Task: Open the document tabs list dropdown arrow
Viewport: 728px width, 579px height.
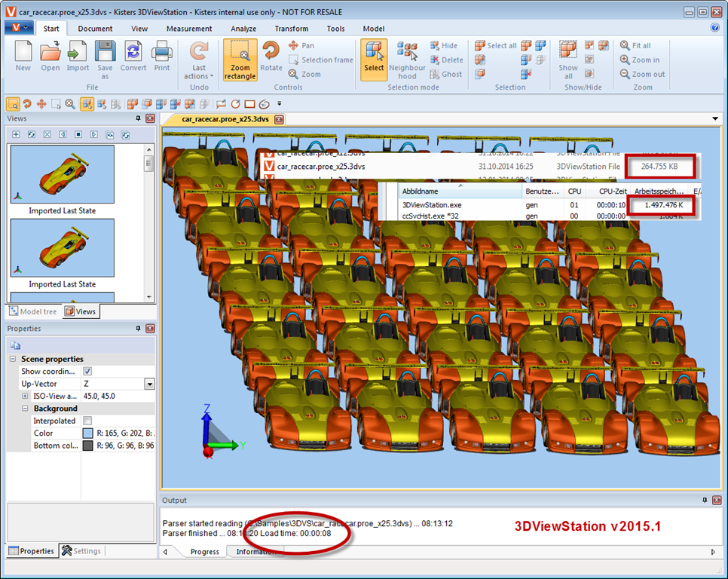Action: pos(715,119)
